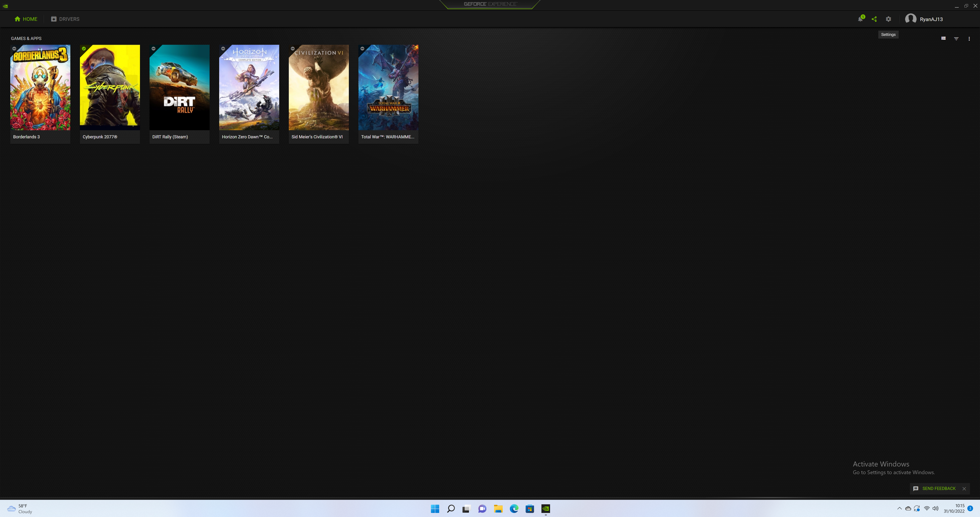
Task: Open the Cyberpunk 2077 cover art
Action: (110, 88)
